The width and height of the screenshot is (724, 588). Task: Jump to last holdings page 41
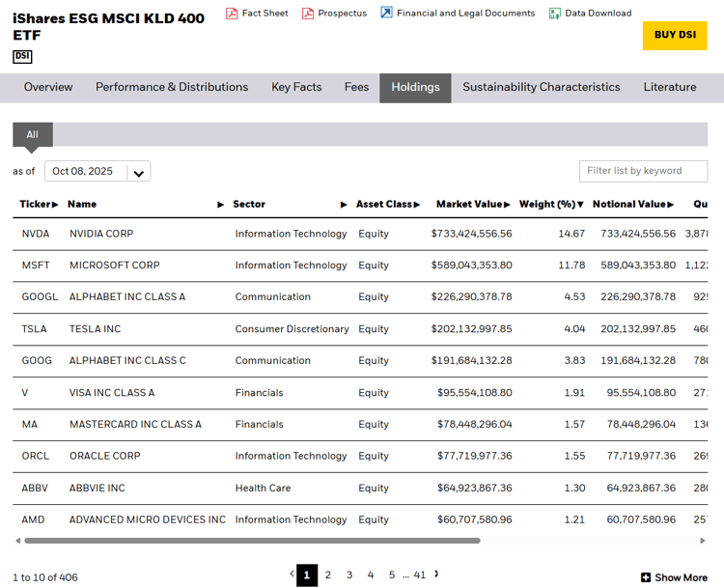point(420,575)
